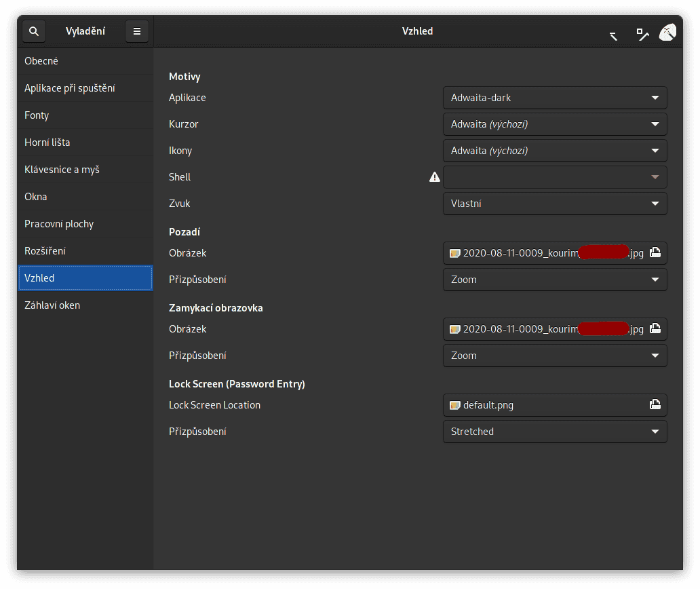Expand the Ikony theme dropdown
The height and width of the screenshot is (589, 700).
tap(555, 151)
